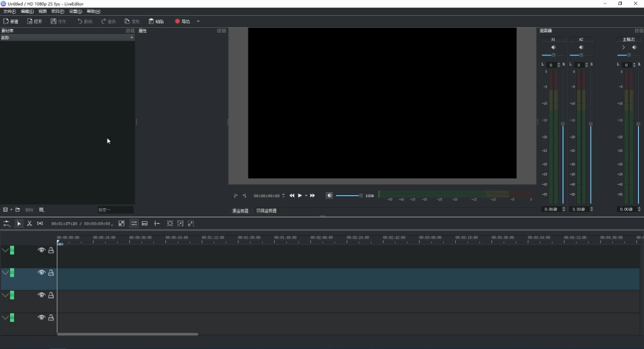Click the red 导出 export button

[x=182, y=21]
